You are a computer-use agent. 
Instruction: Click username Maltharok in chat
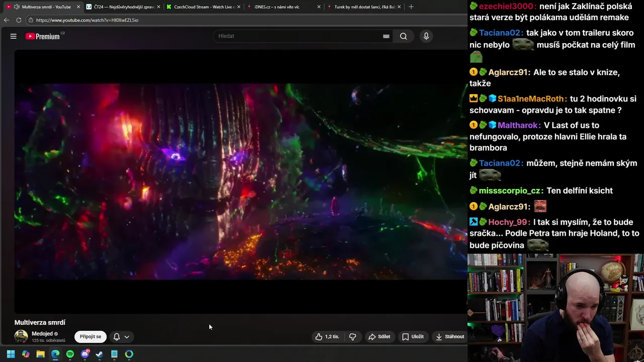(518, 125)
